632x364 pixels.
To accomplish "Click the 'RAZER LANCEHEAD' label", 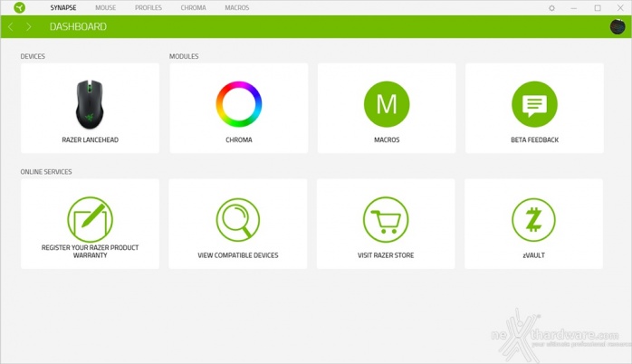I will [x=90, y=139].
